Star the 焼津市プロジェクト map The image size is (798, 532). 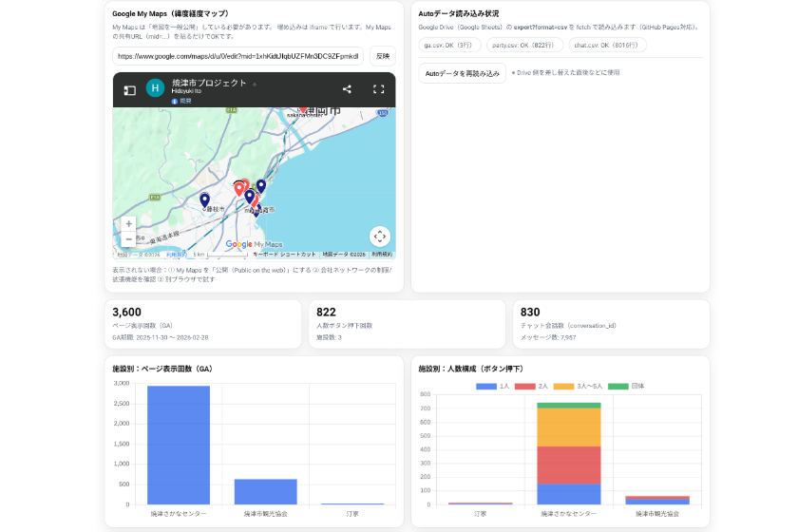[255, 84]
